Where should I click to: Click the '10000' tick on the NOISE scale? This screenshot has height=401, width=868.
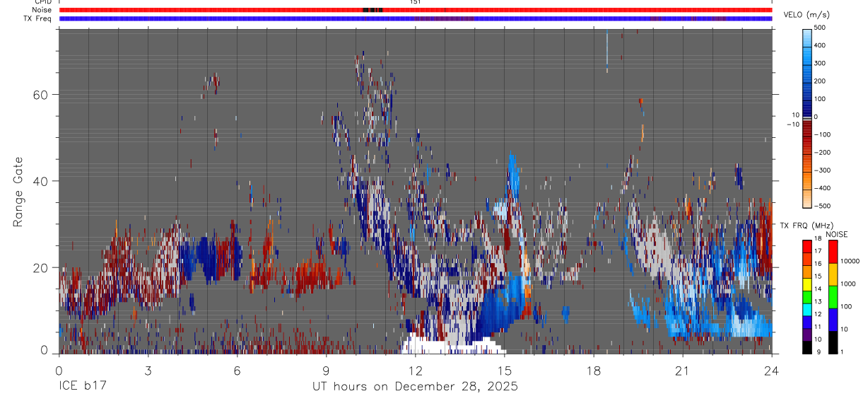click(x=852, y=262)
